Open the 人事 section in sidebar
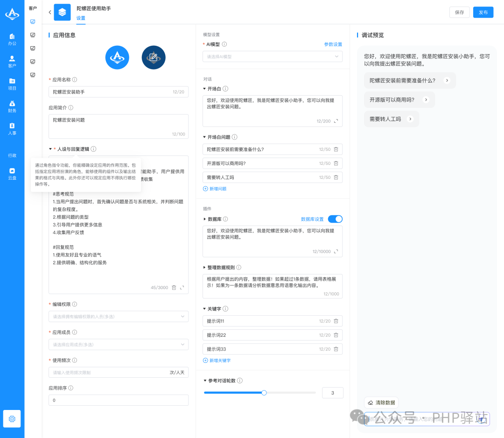Viewport: 504px width, 438px height. (12, 129)
